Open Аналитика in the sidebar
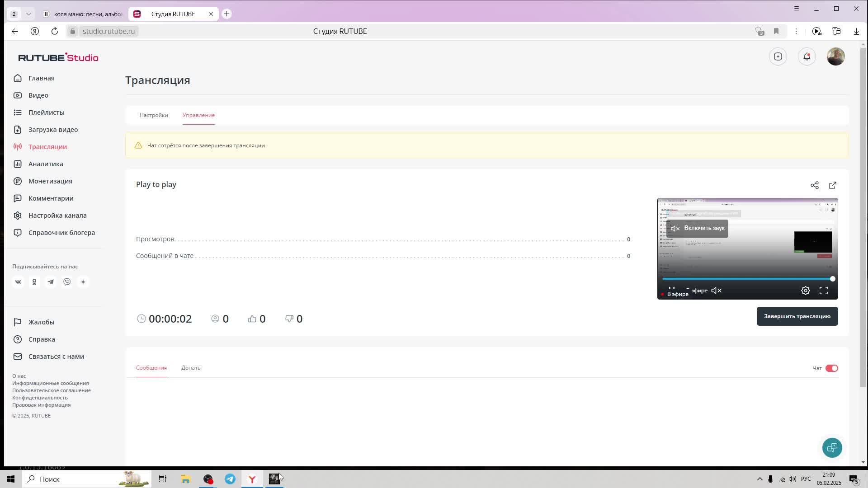Viewport: 868px width, 488px height. coord(46,164)
